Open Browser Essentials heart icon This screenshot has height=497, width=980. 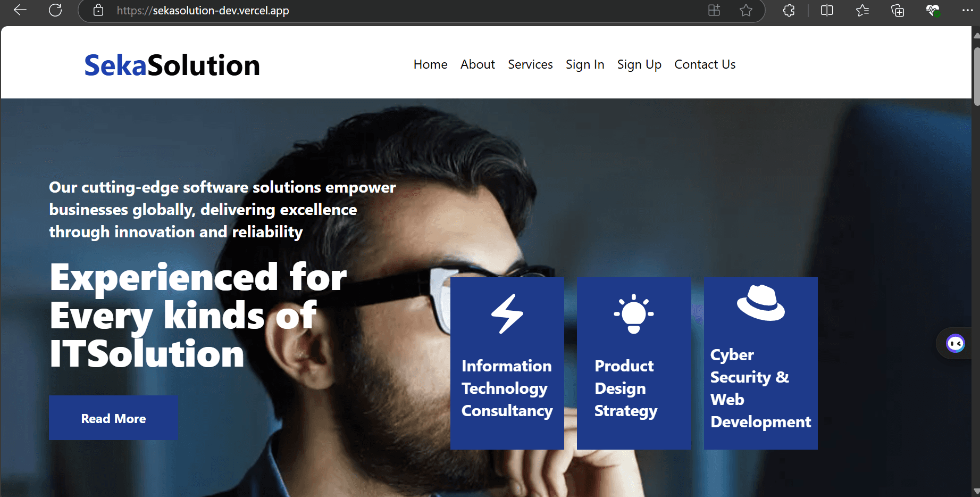932,10
